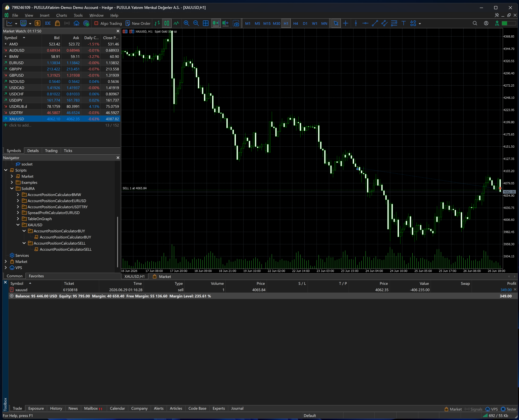Switch chart timeframe to M15
The height and width of the screenshot is (420, 519).
267,24
